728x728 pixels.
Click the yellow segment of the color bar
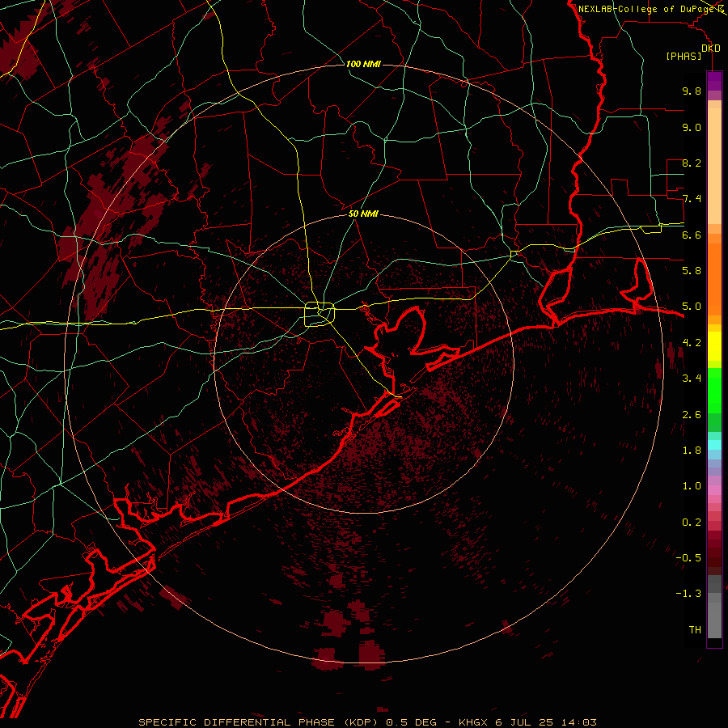tap(714, 346)
